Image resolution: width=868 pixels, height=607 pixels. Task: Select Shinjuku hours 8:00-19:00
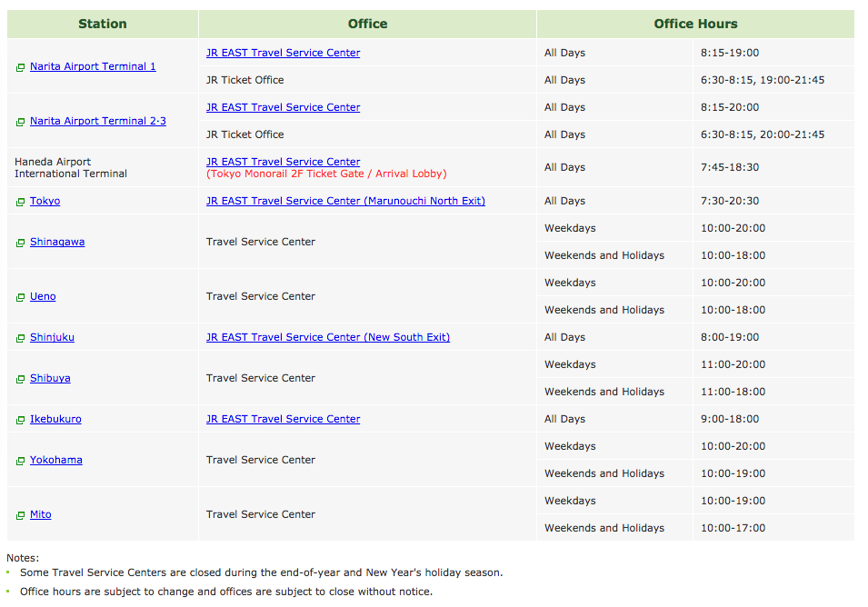click(730, 337)
